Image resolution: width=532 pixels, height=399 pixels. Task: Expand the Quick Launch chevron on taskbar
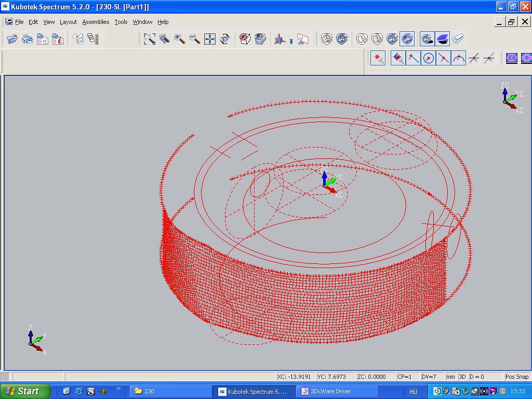pyautogui.click(x=118, y=389)
